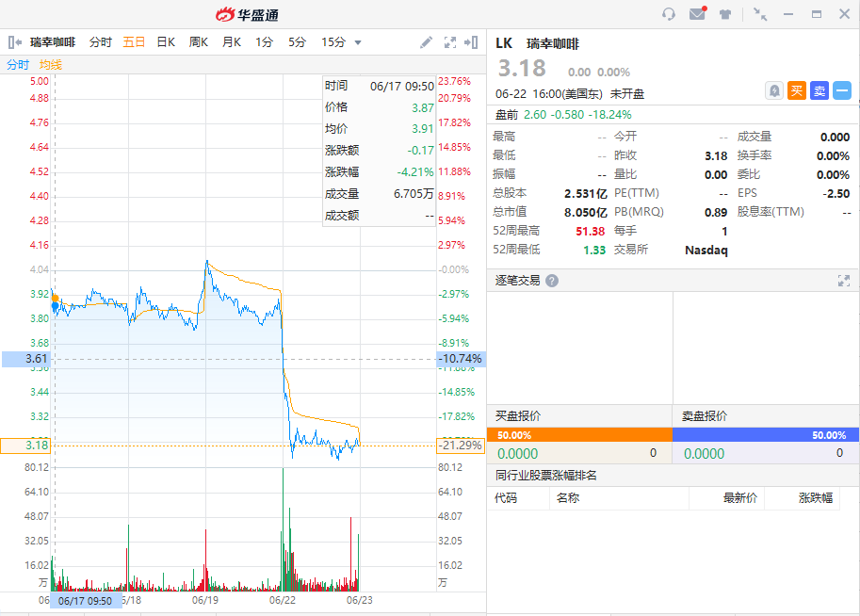
Task: Sort by 名称 column header
Action: [568, 498]
